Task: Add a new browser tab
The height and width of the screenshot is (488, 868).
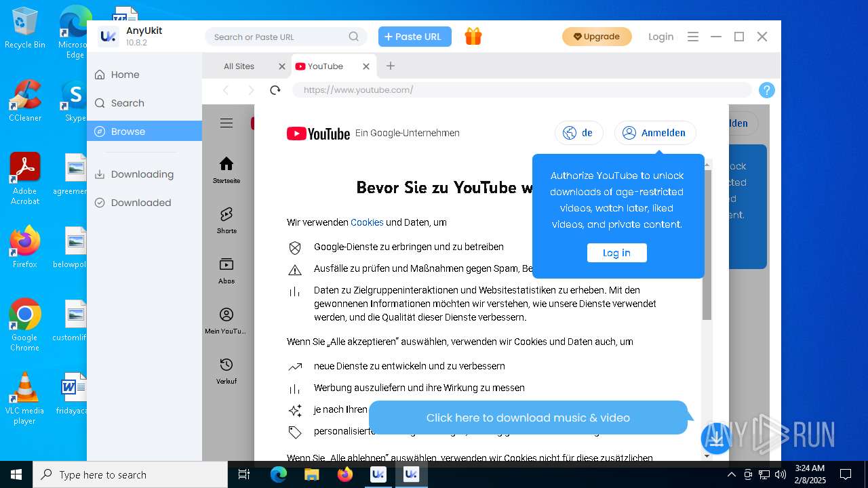Action: (390, 66)
